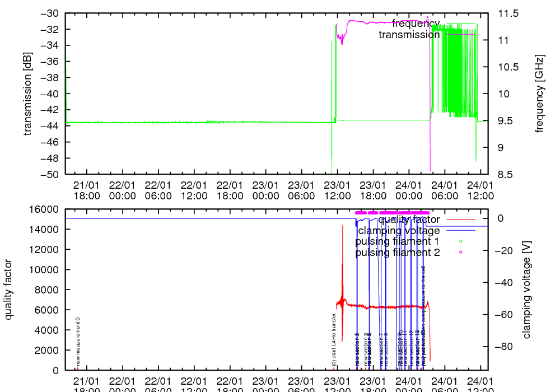The image size is (560, 392).
Task: Click the magenta pulsing filament 2 legend marker
Action: click(x=460, y=253)
